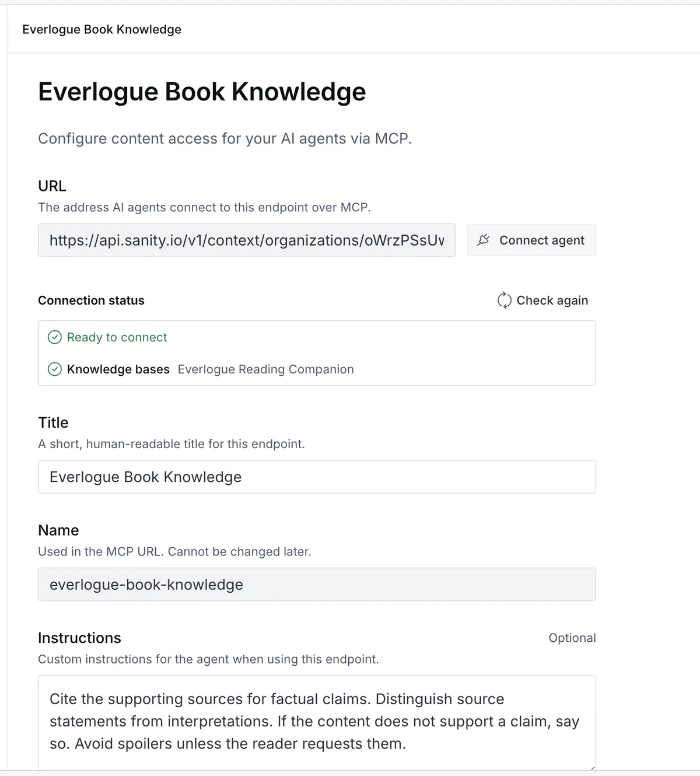
Task: Click the Ready to connect status text
Action: pos(117,337)
